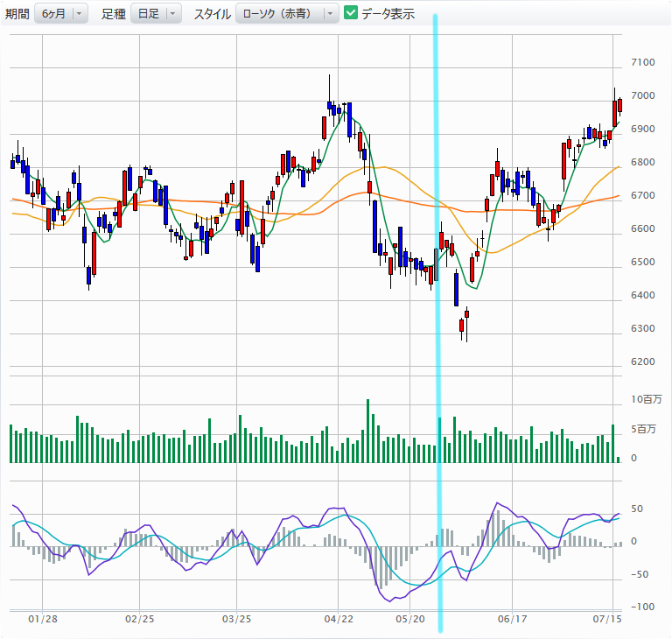Click the arrow beside ローソク（赤青）
The image size is (672, 639).
click(x=329, y=13)
